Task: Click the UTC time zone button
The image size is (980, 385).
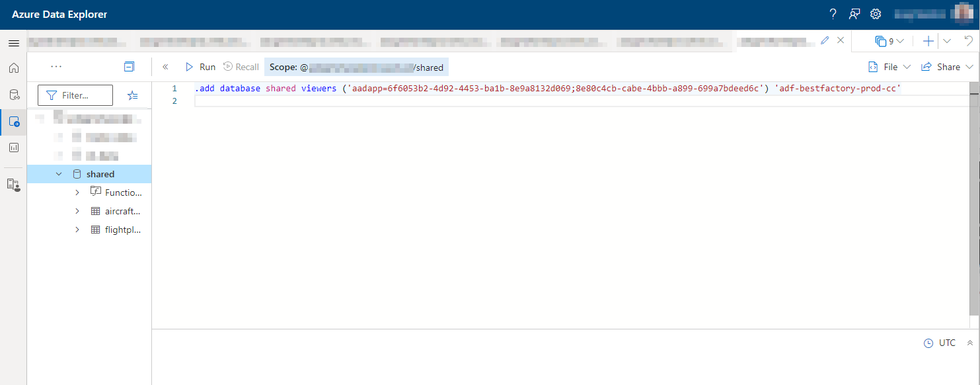Action: [939, 343]
